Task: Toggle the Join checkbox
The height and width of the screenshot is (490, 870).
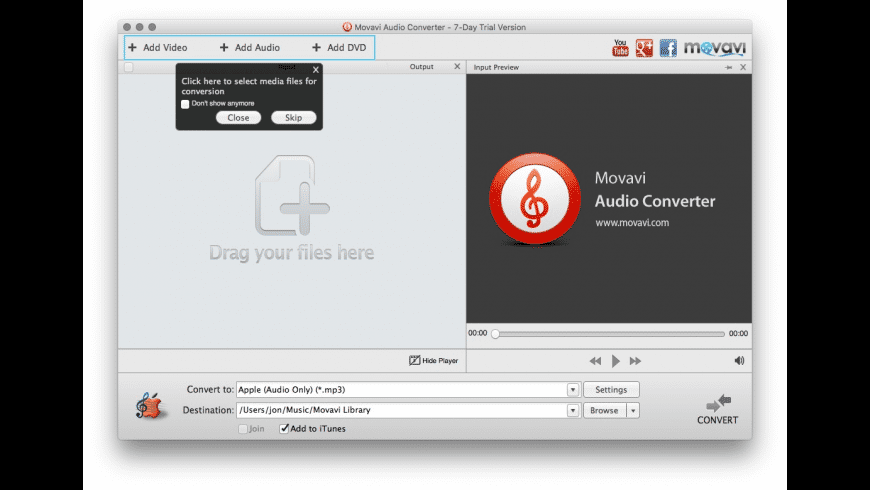Action: point(242,429)
